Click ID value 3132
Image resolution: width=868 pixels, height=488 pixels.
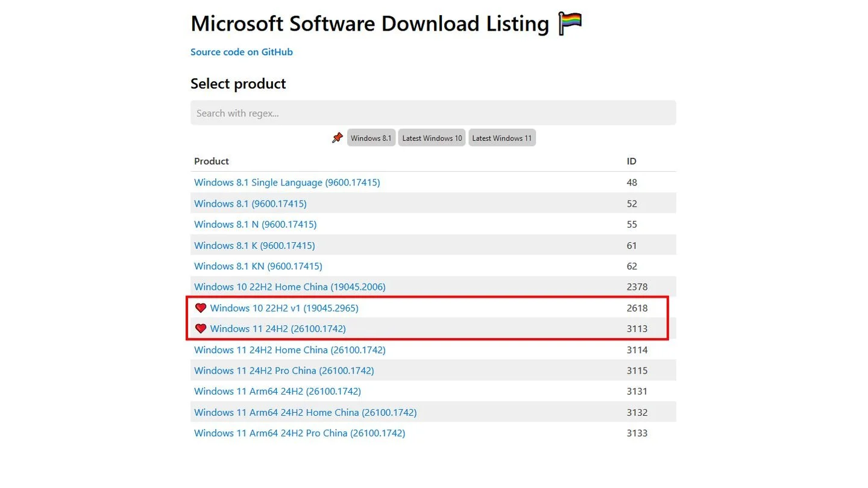[x=637, y=412]
